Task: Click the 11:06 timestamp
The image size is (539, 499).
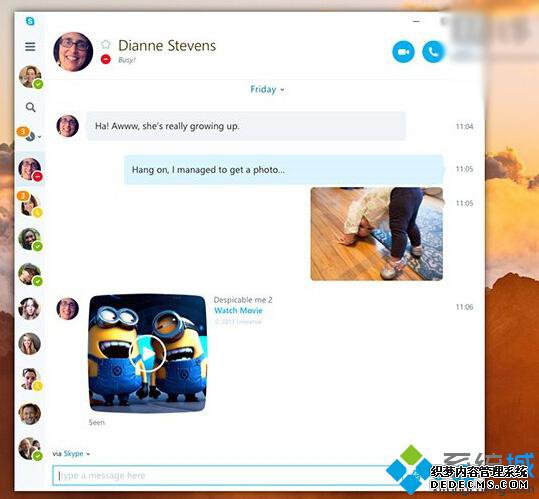Action: (464, 307)
